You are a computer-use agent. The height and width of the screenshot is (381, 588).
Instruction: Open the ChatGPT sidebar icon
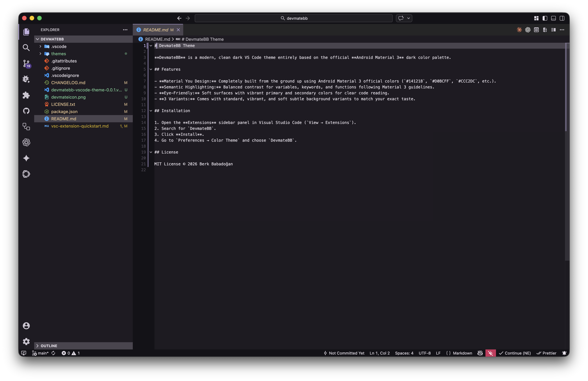26,142
